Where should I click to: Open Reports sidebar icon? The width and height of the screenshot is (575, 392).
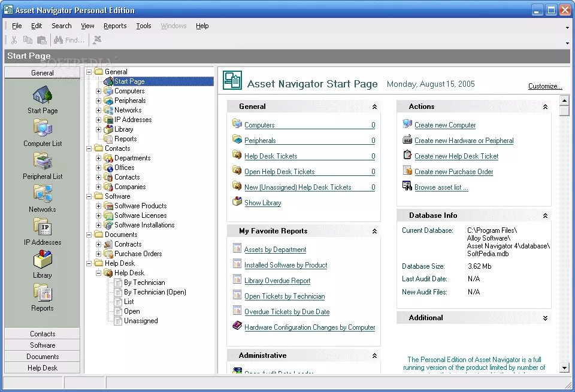click(42, 293)
